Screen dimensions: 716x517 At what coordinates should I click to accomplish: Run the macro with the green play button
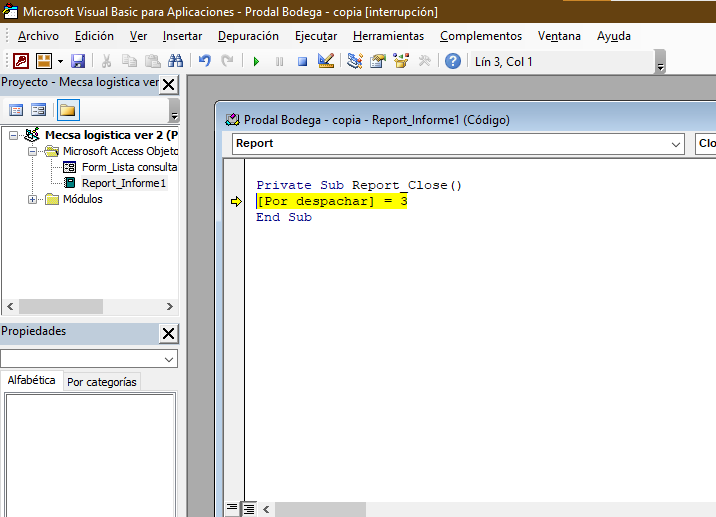coord(256,61)
